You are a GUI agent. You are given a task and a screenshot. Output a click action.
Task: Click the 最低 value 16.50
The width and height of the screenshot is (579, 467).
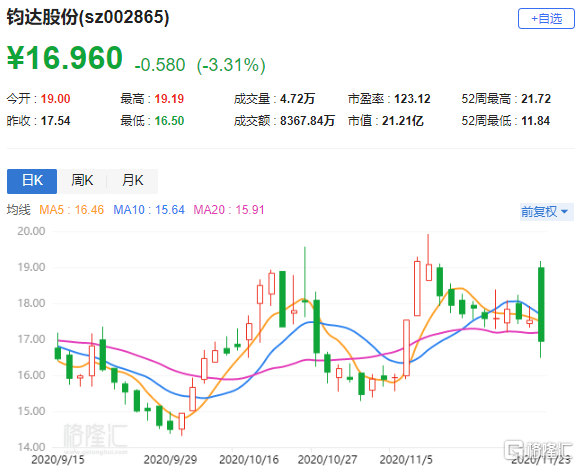[x=169, y=121]
